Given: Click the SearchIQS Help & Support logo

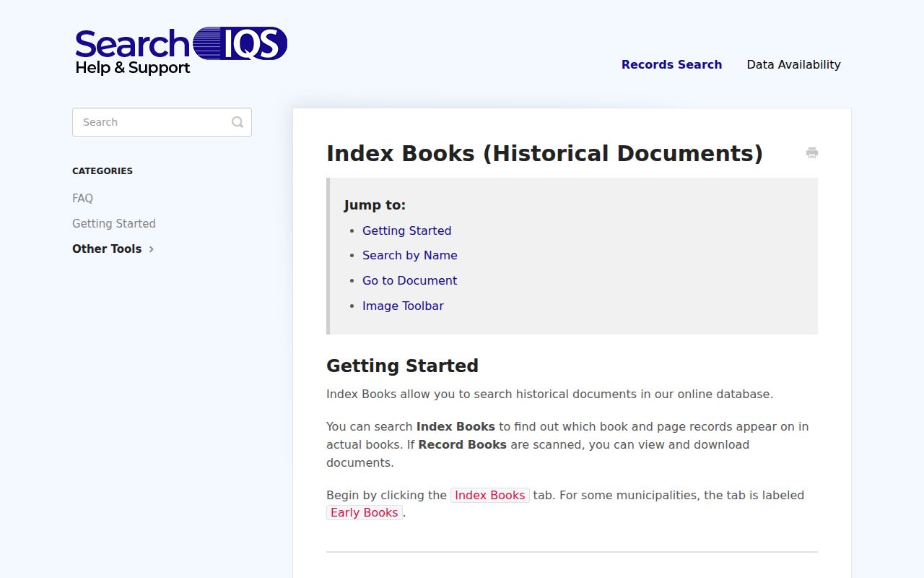Looking at the screenshot, I should (x=181, y=51).
